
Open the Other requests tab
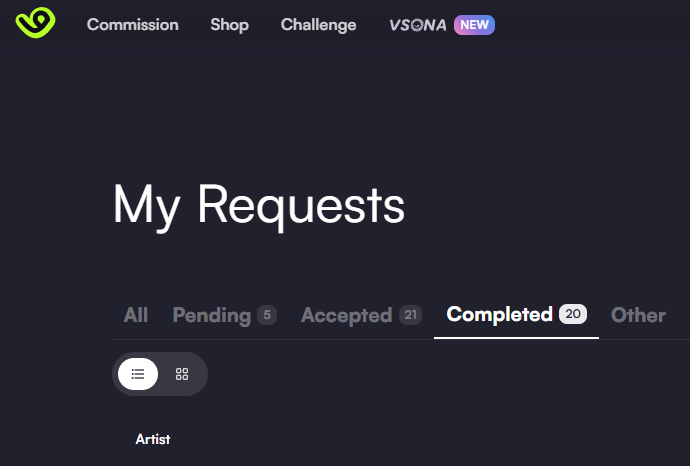pos(638,315)
